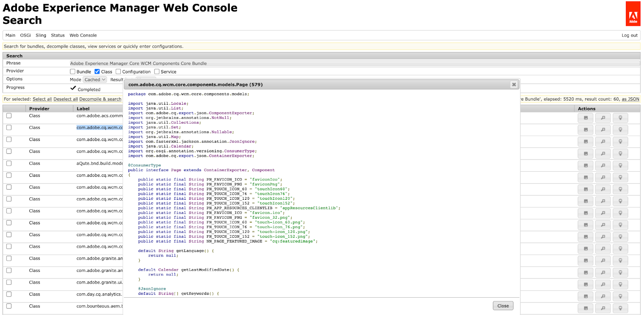This screenshot has width=644, height=315.
Task: Tick checkbox for com.adobe.granite.ui row
Action: (x=9, y=282)
